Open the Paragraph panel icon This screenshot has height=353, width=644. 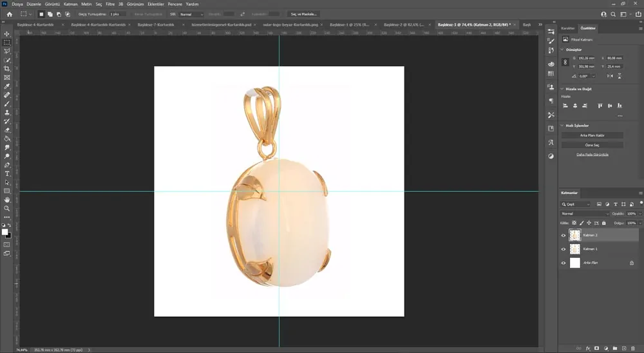pos(551,100)
